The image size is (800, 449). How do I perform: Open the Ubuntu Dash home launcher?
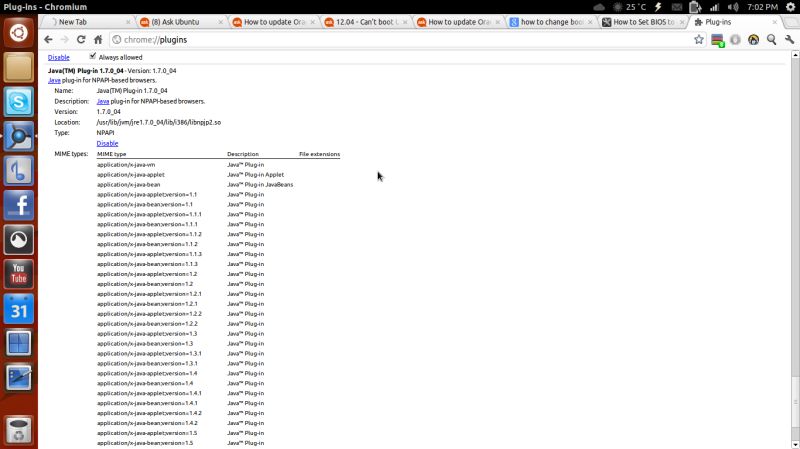19,33
